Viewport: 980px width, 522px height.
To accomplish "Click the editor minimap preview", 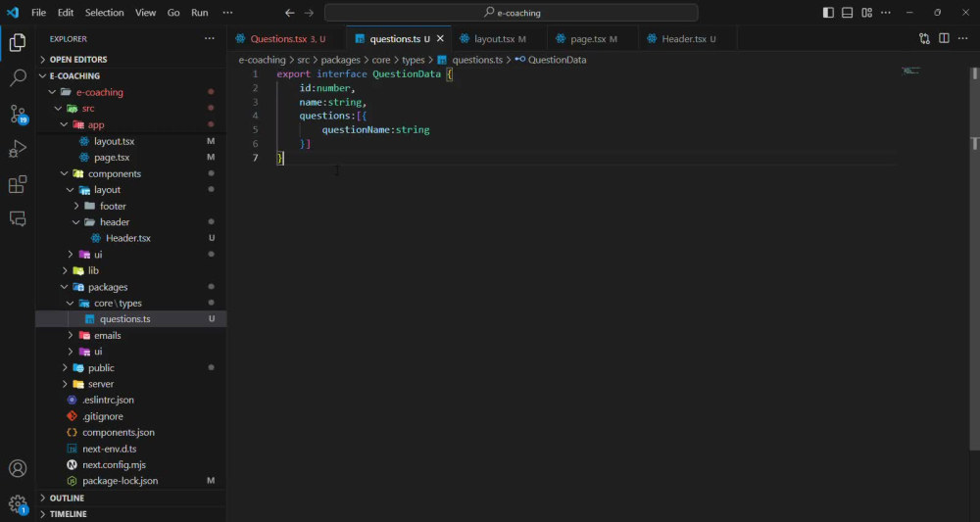I will click(911, 71).
